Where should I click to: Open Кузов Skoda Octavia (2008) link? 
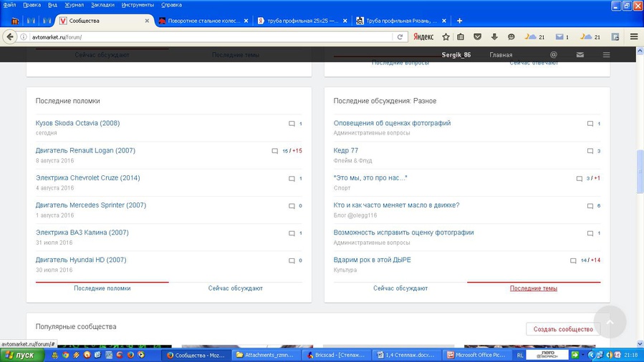pyautogui.click(x=77, y=123)
